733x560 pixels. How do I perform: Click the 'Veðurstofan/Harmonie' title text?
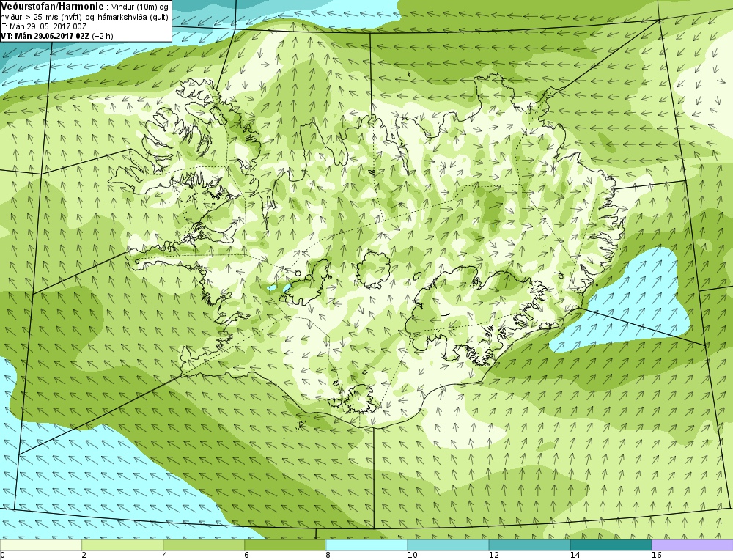(52, 7)
